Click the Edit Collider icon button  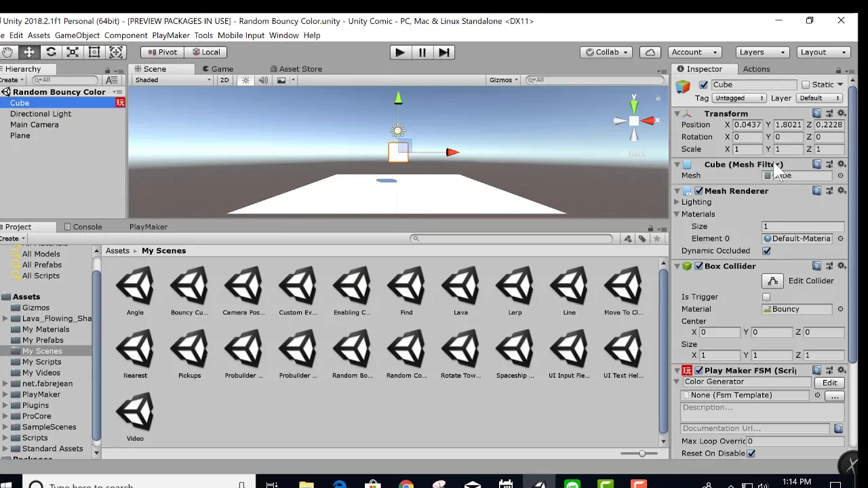pyautogui.click(x=773, y=281)
